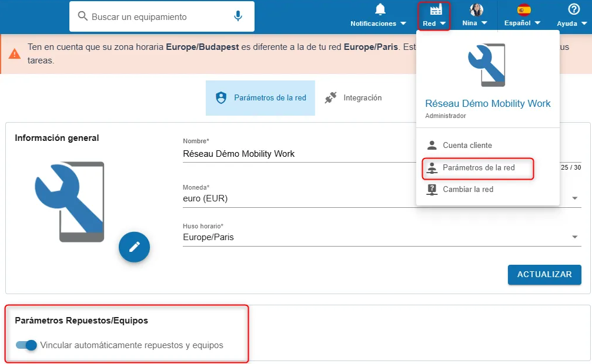Open the Notificaciones bell icon
The width and height of the screenshot is (592, 364).
click(380, 9)
